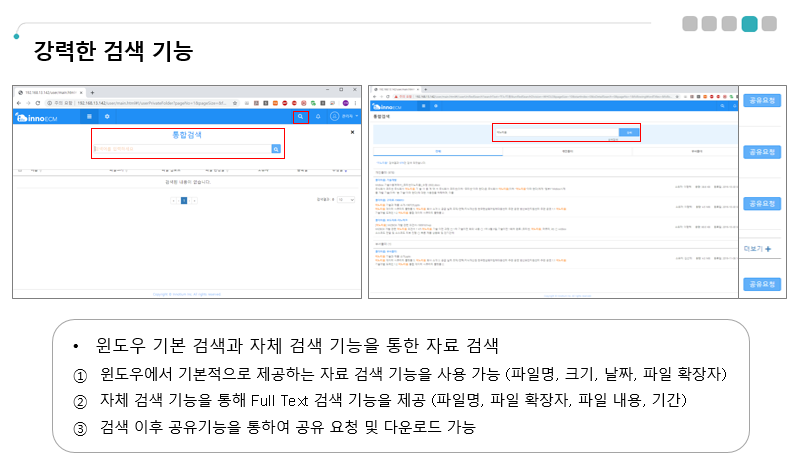The width and height of the screenshot is (800, 465).
Task: Expand the user account dropdown in left header
Action: [350, 117]
